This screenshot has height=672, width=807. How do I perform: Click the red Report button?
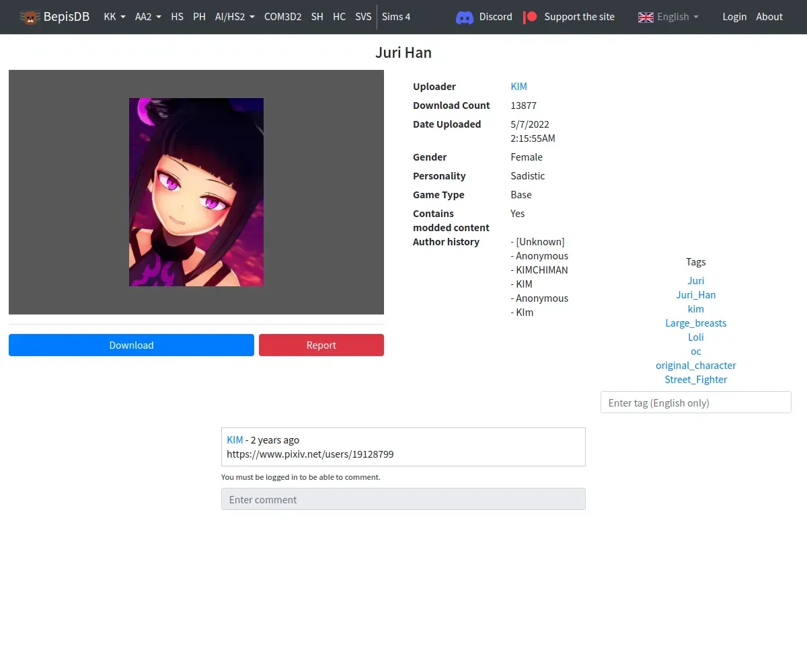point(321,345)
